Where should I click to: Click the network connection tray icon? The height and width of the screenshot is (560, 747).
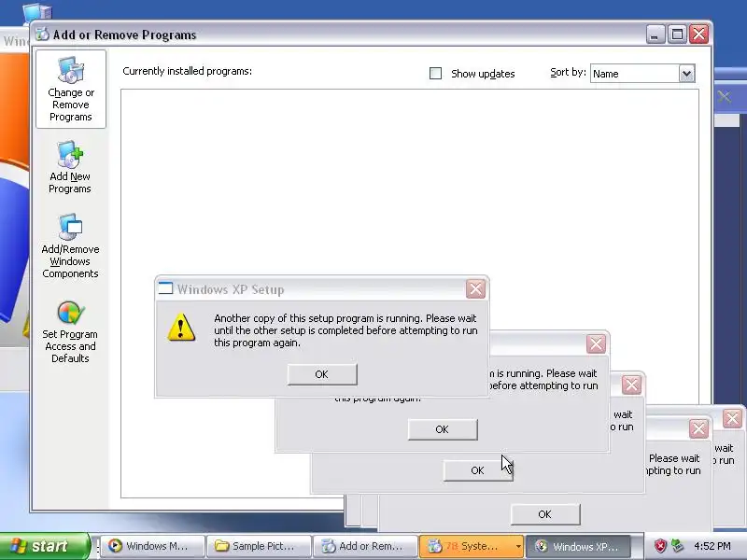coord(676,546)
